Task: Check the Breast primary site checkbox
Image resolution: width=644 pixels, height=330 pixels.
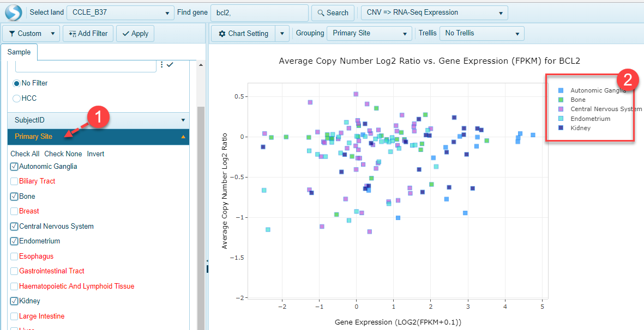Action: (x=14, y=211)
